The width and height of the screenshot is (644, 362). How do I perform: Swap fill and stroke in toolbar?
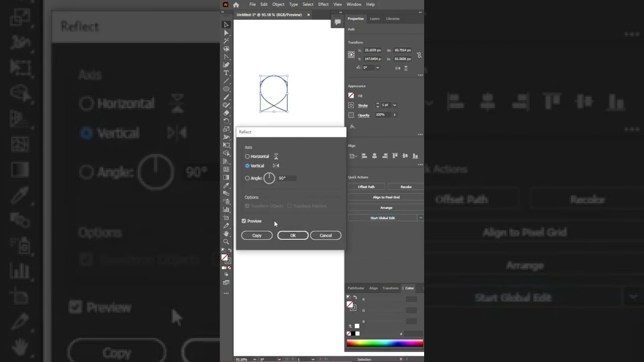[x=229, y=250]
